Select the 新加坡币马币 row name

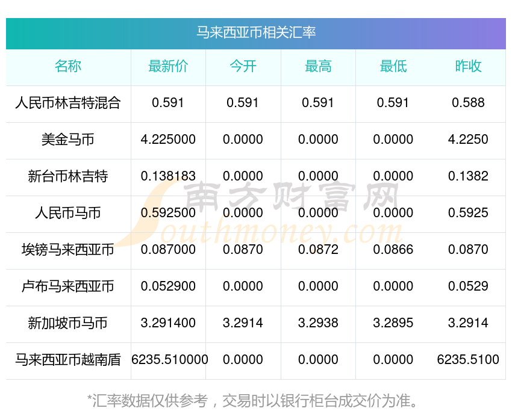(x=68, y=323)
